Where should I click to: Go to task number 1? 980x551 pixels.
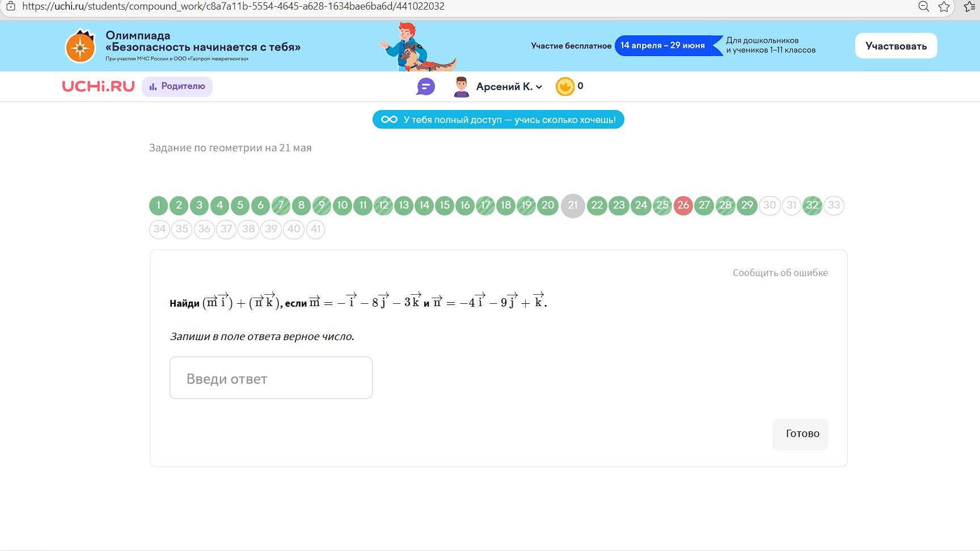click(159, 205)
